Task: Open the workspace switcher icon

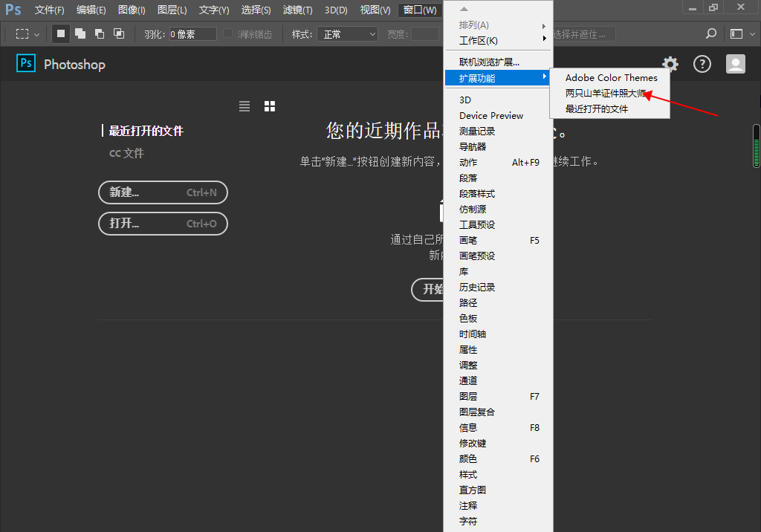Action: pyautogui.click(x=736, y=34)
